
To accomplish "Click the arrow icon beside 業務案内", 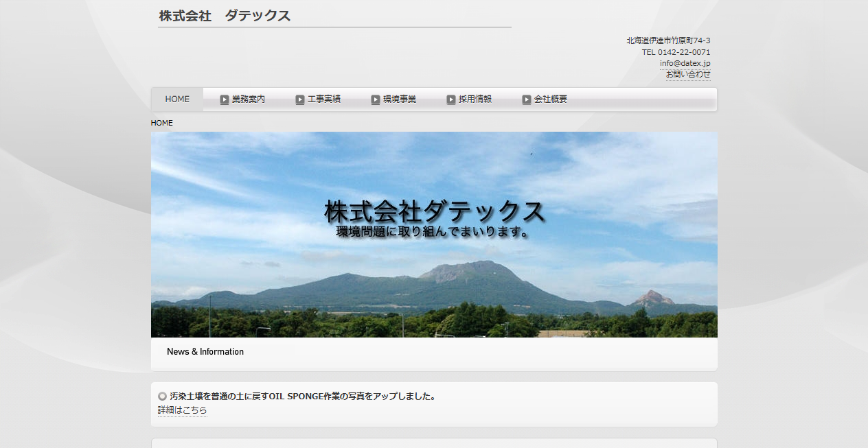I will point(225,99).
